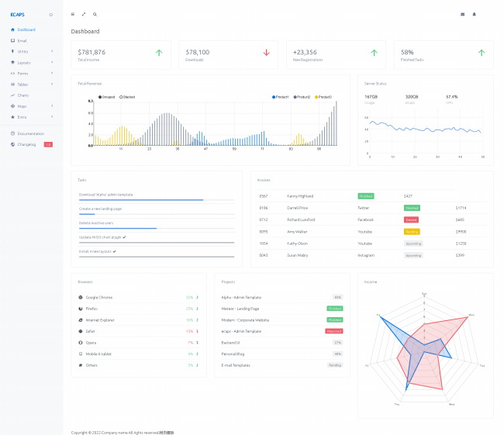Open the Documentation link
Screen dimensions: 504x435
coord(30,133)
